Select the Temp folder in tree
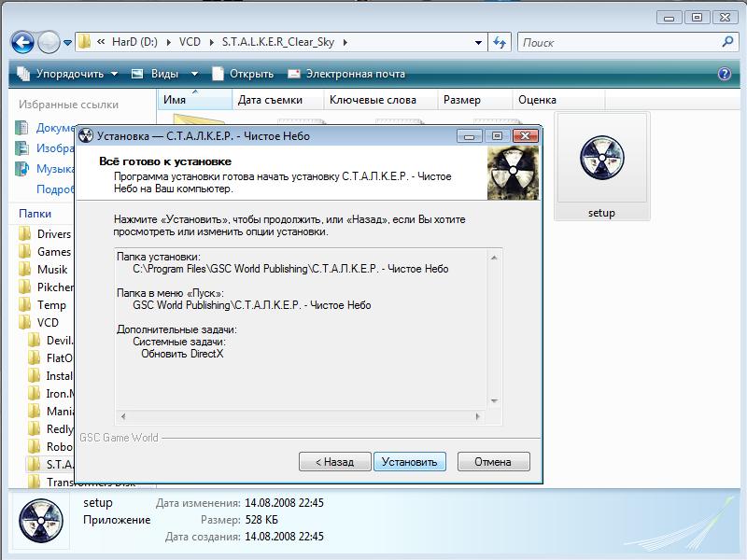Viewport: 747px width, 560px height. coord(43,305)
